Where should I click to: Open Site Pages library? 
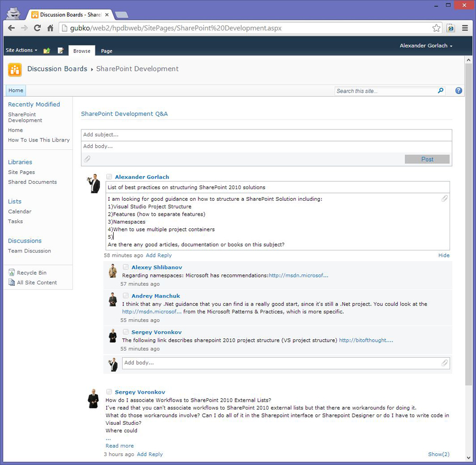tap(22, 172)
